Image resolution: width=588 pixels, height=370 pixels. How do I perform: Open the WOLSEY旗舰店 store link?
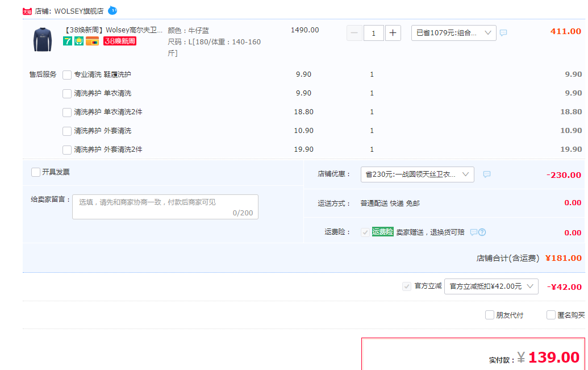(79, 11)
